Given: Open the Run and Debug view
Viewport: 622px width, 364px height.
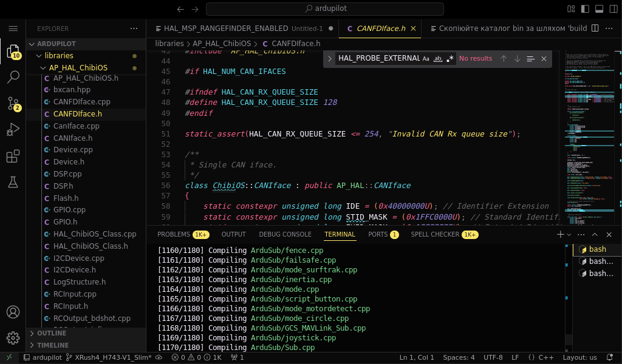Looking at the screenshot, I should point(13,130).
